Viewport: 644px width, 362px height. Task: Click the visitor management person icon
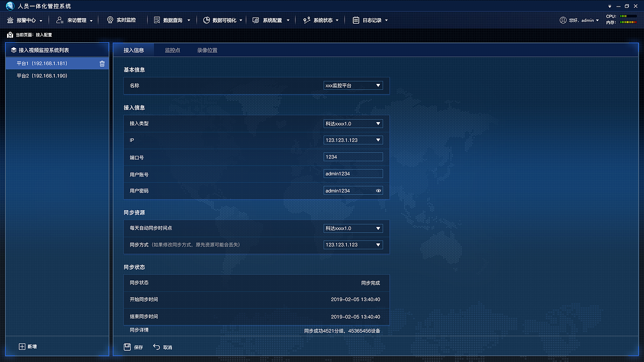click(60, 20)
